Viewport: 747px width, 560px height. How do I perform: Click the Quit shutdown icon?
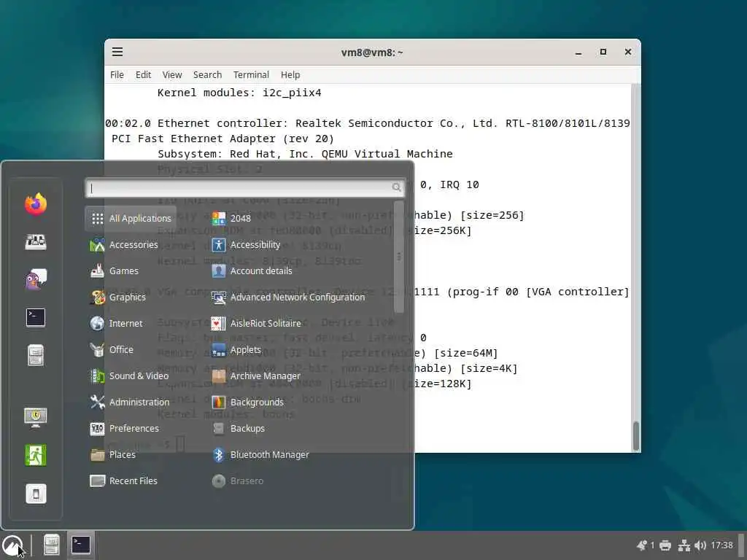(x=36, y=494)
